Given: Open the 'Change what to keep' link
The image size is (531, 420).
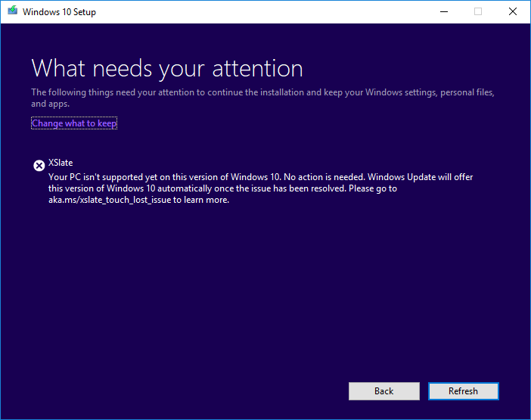Looking at the screenshot, I should tap(74, 123).
